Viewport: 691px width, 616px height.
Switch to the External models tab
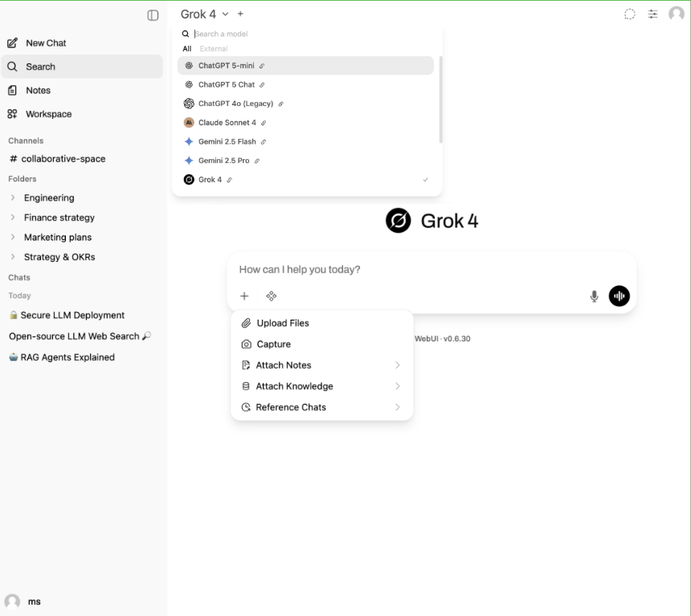214,48
